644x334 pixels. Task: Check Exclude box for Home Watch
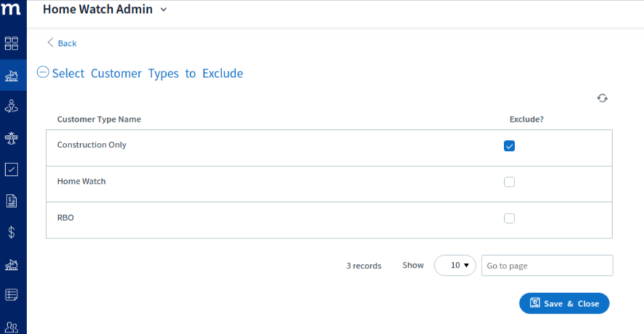tap(509, 182)
